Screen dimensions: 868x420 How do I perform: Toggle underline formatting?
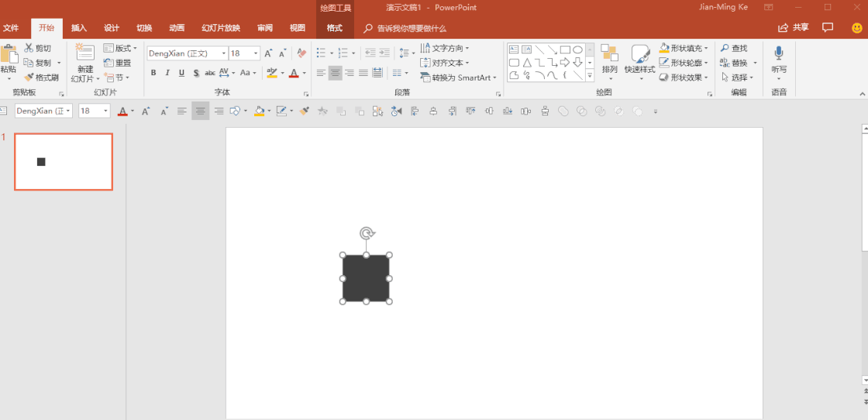tap(181, 73)
